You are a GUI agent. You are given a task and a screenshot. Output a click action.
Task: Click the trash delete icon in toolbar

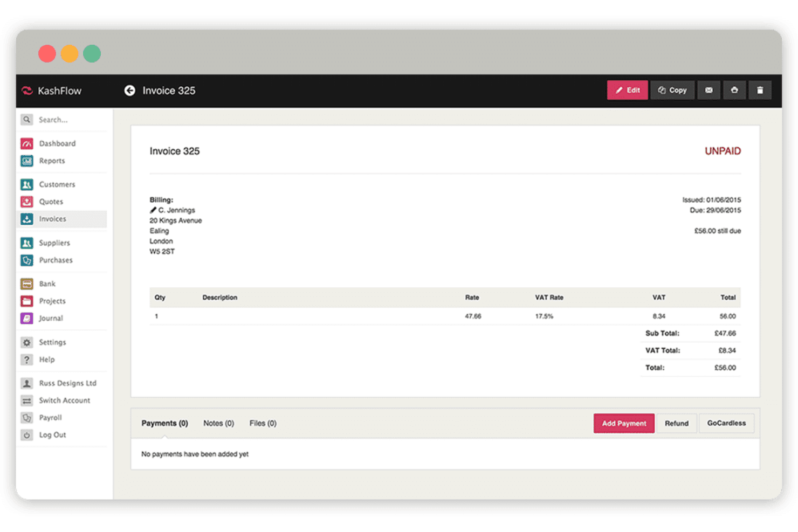click(760, 90)
